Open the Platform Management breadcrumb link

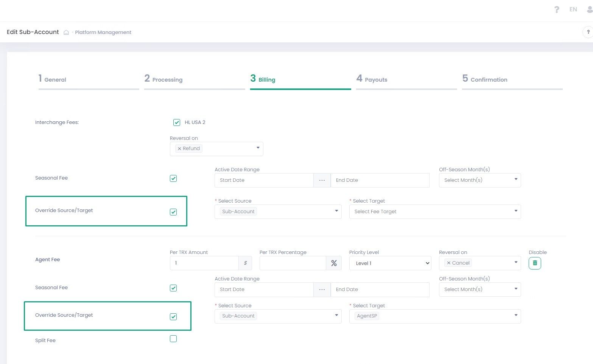click(103, 33)
